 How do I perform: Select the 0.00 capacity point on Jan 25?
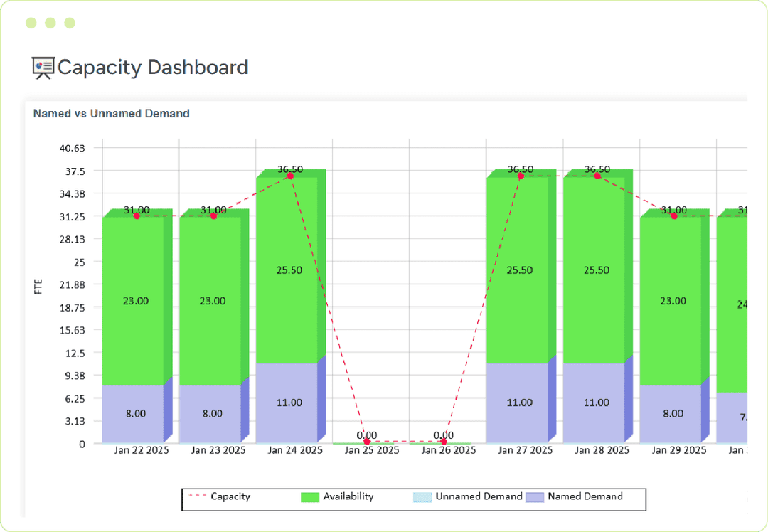(367, 442)
